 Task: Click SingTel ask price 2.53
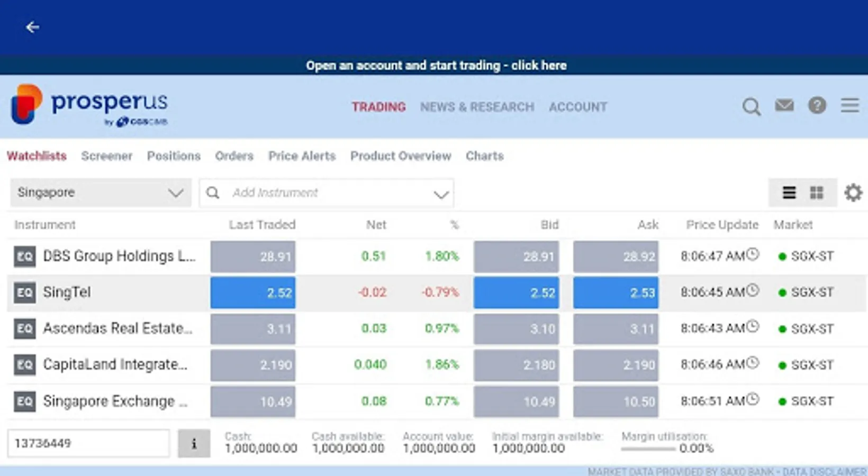pos(616,292)
